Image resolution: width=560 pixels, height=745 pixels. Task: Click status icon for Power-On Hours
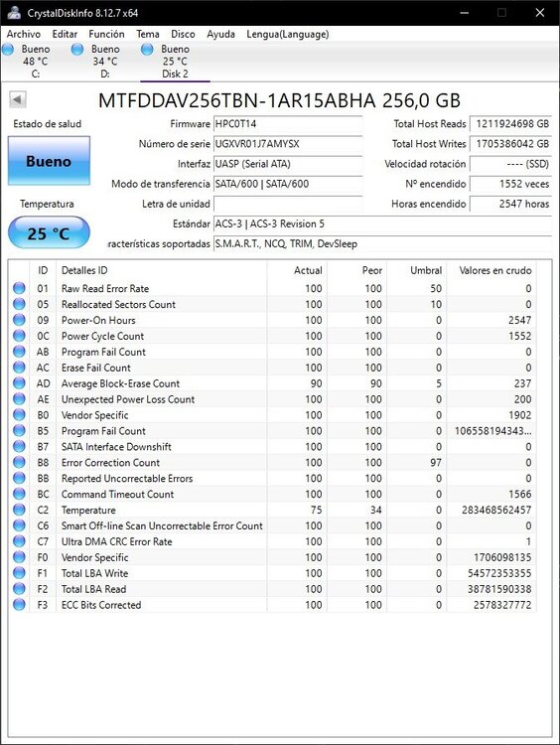(x=19, y=320)
